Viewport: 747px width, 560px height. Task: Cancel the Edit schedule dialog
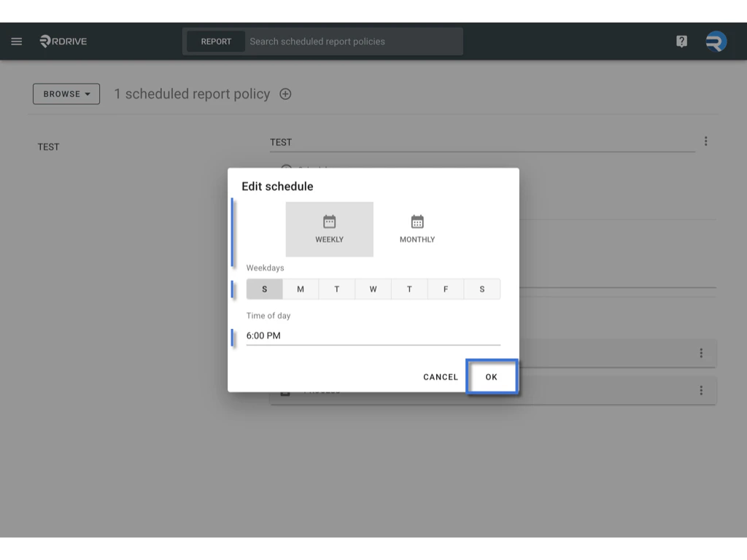point(440,377)
